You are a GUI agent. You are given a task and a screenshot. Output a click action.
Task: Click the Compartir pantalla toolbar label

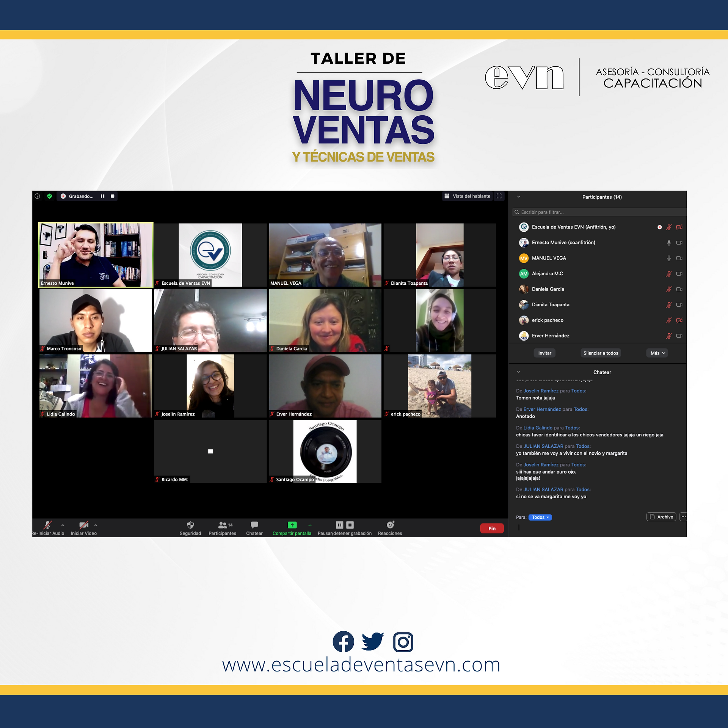pos(292,533)
